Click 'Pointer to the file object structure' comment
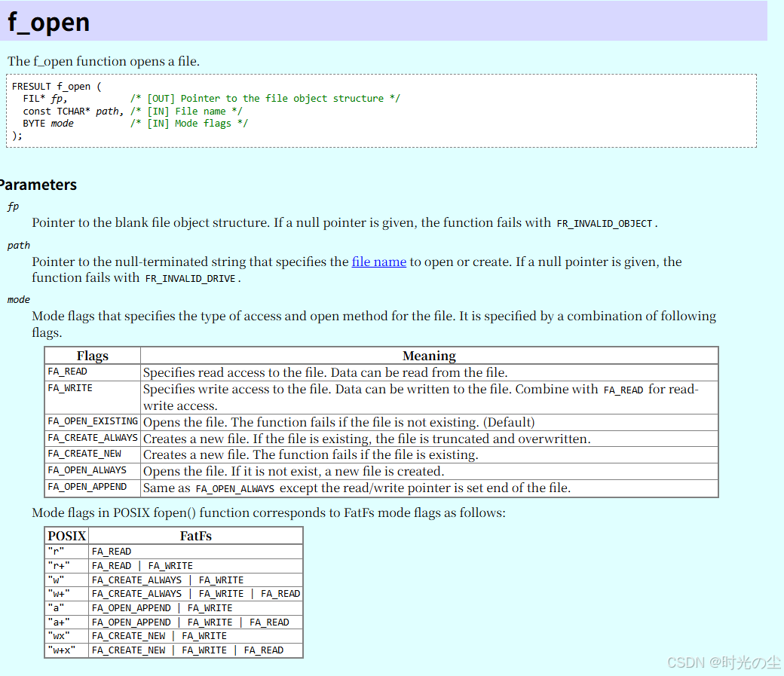This screenshot has width=784, height=676. (265, 99)
